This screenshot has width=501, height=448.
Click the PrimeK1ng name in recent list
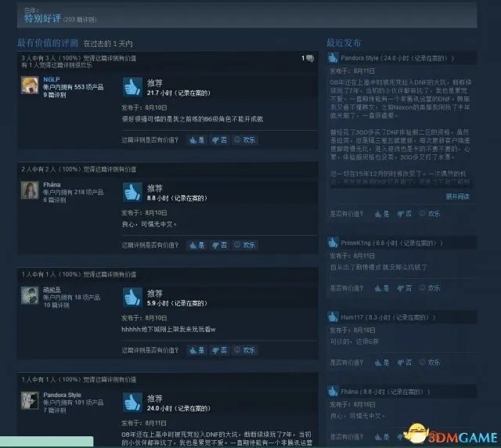[355, 243]
